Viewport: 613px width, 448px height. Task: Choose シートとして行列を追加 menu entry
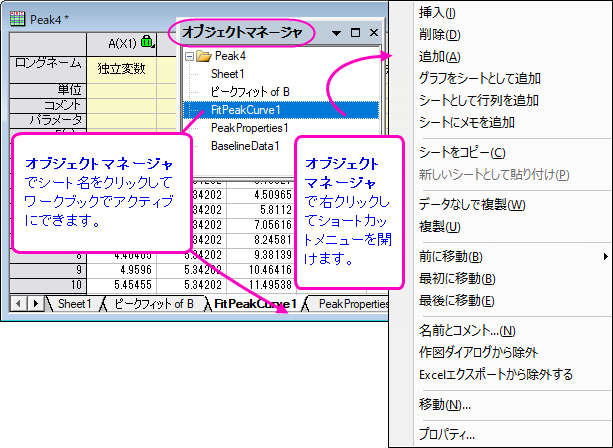pos(479,100)
